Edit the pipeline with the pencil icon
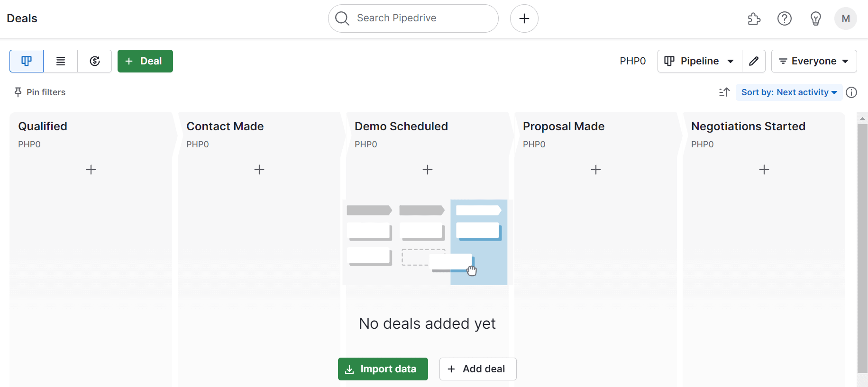Screen dimensions: 868x387 [753, 61]
